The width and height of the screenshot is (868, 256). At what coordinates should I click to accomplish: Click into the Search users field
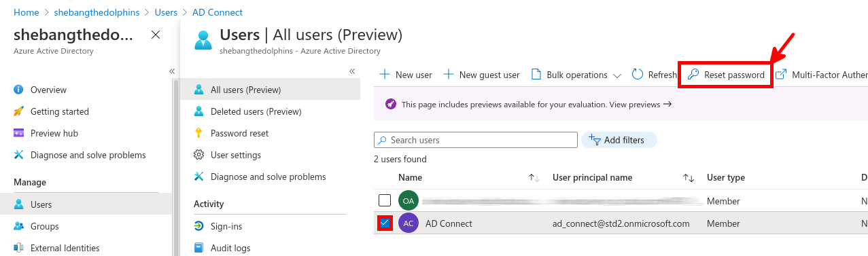point(475,140)
